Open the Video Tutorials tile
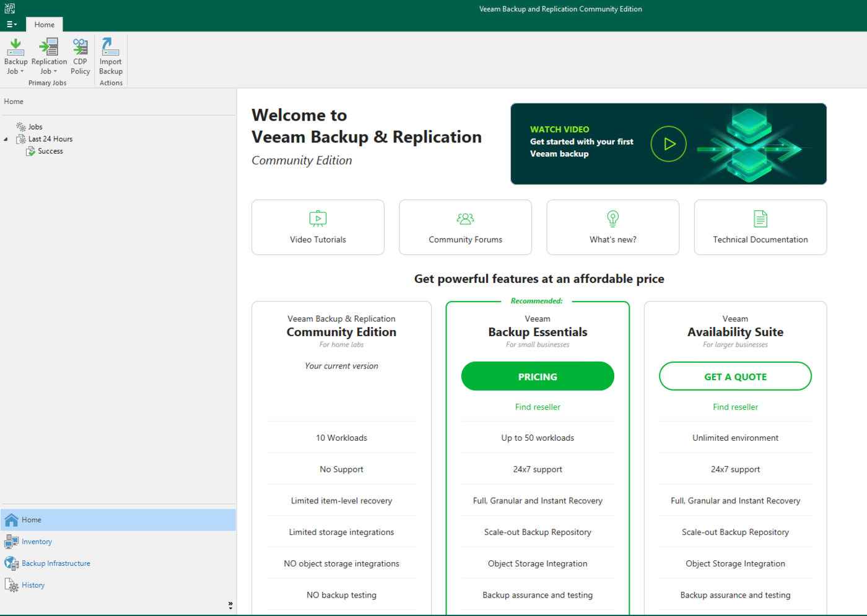 [318, 227]
